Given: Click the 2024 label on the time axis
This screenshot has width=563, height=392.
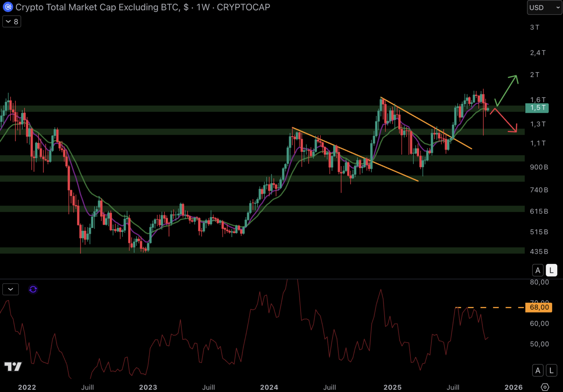Looking at the screenshot, I should coord(269,387).
